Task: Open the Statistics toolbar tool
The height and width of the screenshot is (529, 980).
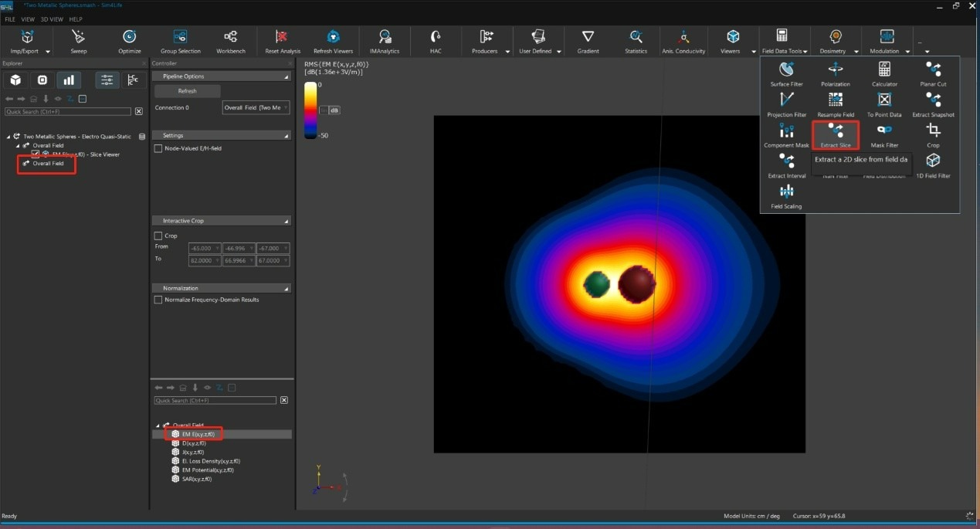Action: tap(636, 38)
